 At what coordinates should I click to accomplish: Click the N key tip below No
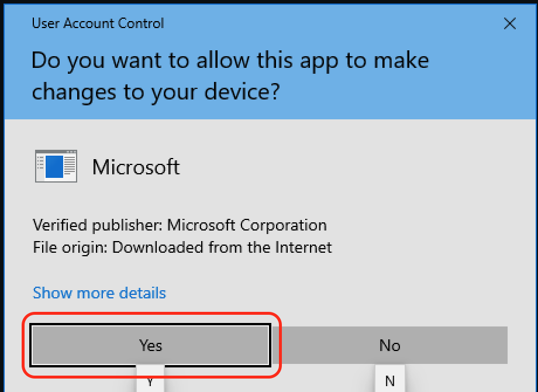click(389, 381)
